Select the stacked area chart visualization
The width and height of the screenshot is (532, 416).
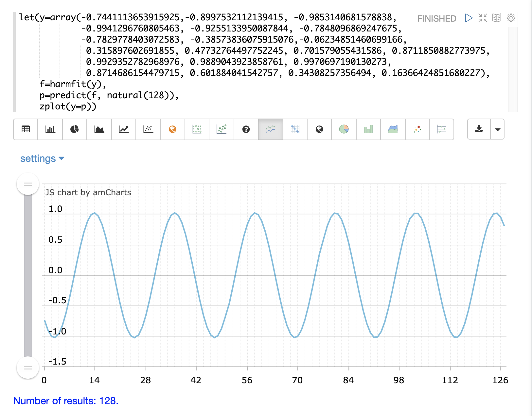point(393,129)
